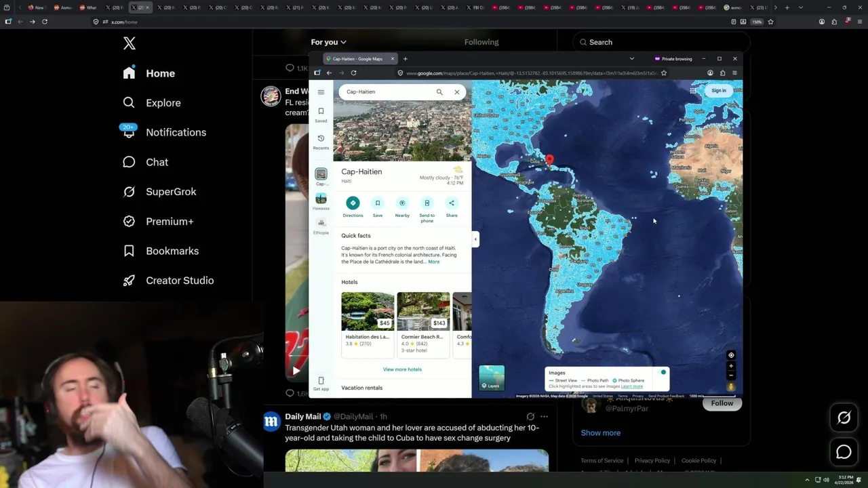Viewport: 868px width, 488px height.
Task: Reload the Google Maps browser window
Action: [353, 73]
